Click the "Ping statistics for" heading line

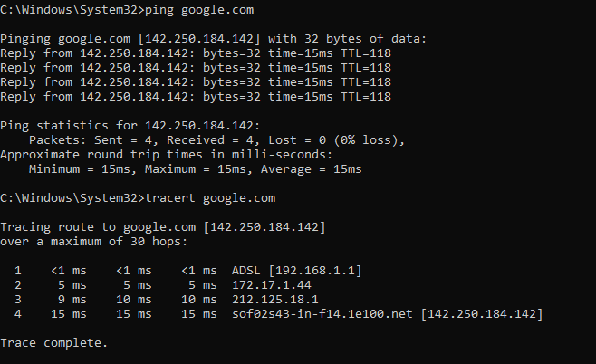pyautogui.click(x=130, y=125)
